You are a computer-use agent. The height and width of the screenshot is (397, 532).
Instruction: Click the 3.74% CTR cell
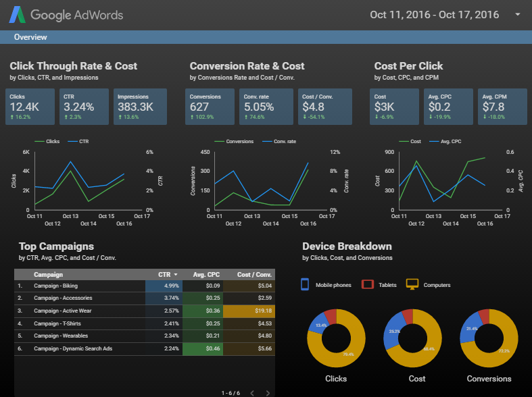(x=164, y=298)
